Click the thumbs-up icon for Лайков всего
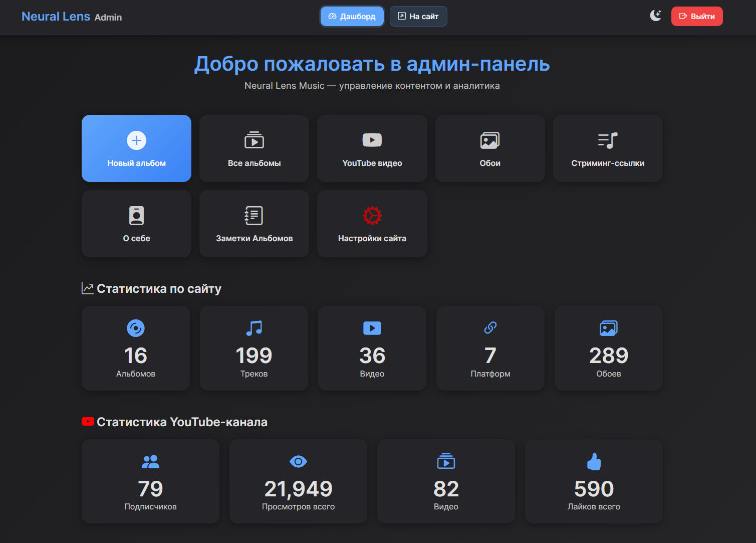Screen dimensions: 756x543 click(x=594, y=462)
